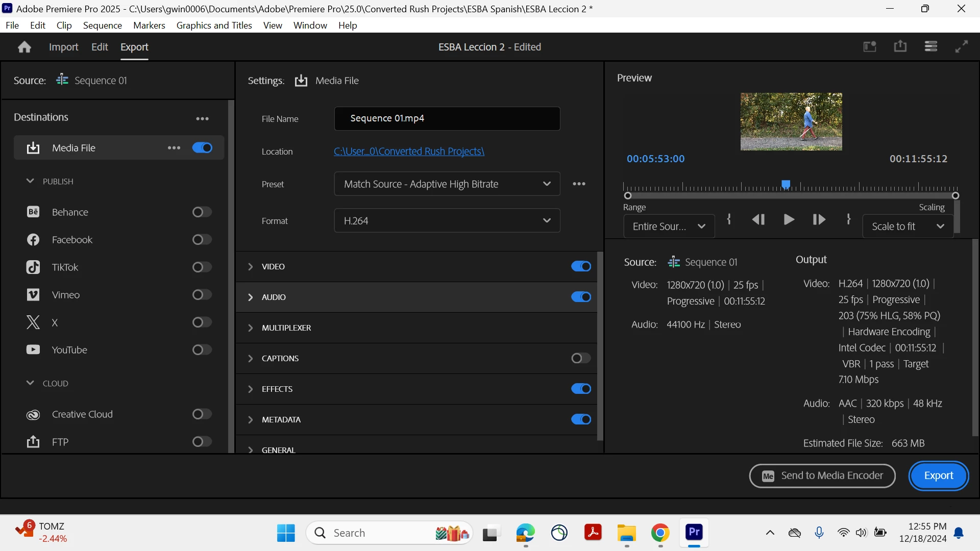Step forward one frame in preview
The height and width of the screenshot is (551, 980).
coord(819,219)
